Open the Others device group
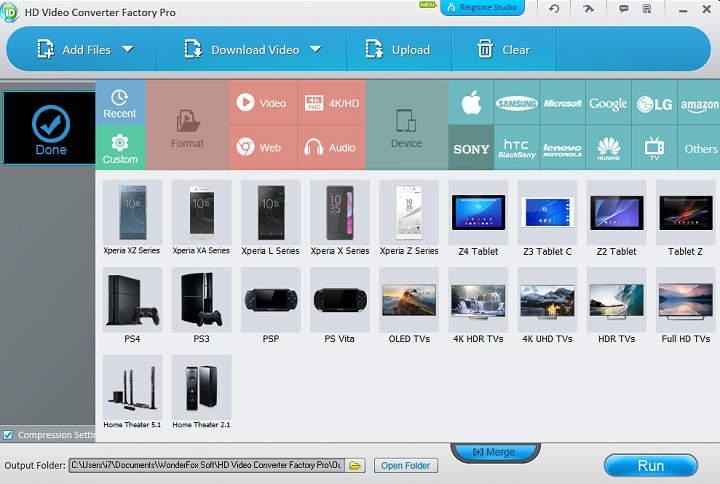The width and height of the screenshot is (720, 484). point(699,147)
